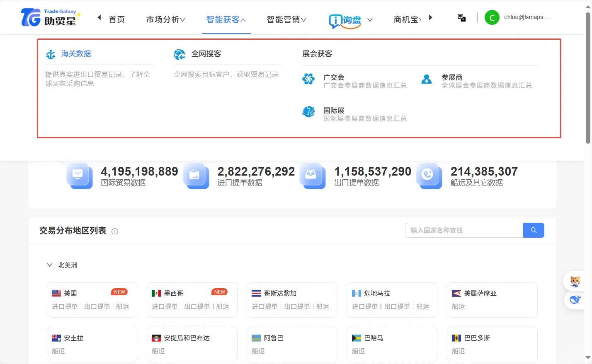Go to the 首页 menu item
592x364 pixels.
pos(116,19)
